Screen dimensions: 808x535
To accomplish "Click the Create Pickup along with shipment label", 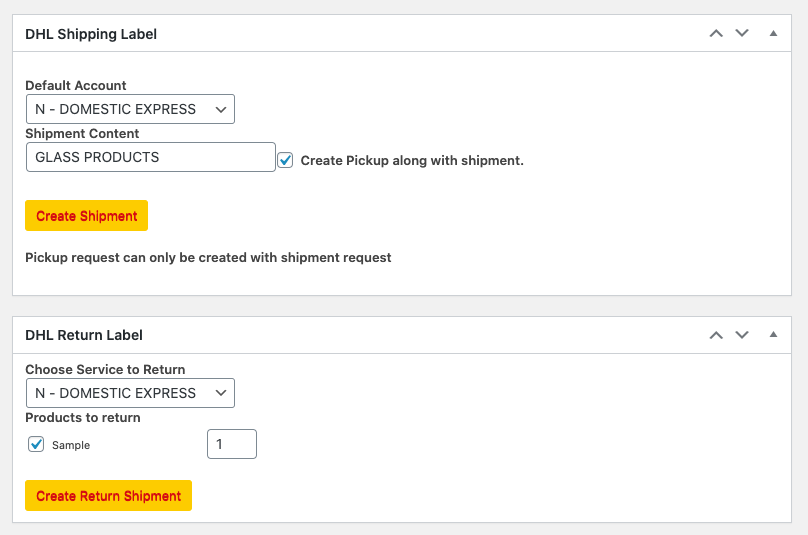I will point(412,161).
